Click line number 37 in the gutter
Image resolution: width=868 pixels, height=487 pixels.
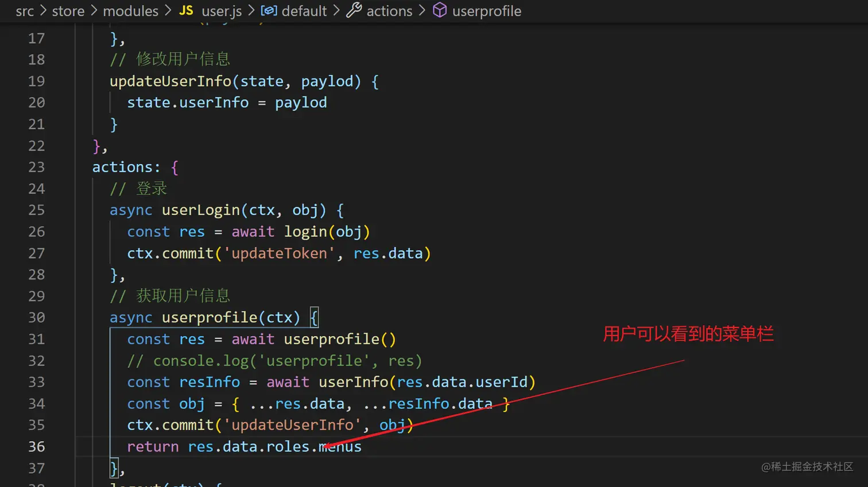36,469
